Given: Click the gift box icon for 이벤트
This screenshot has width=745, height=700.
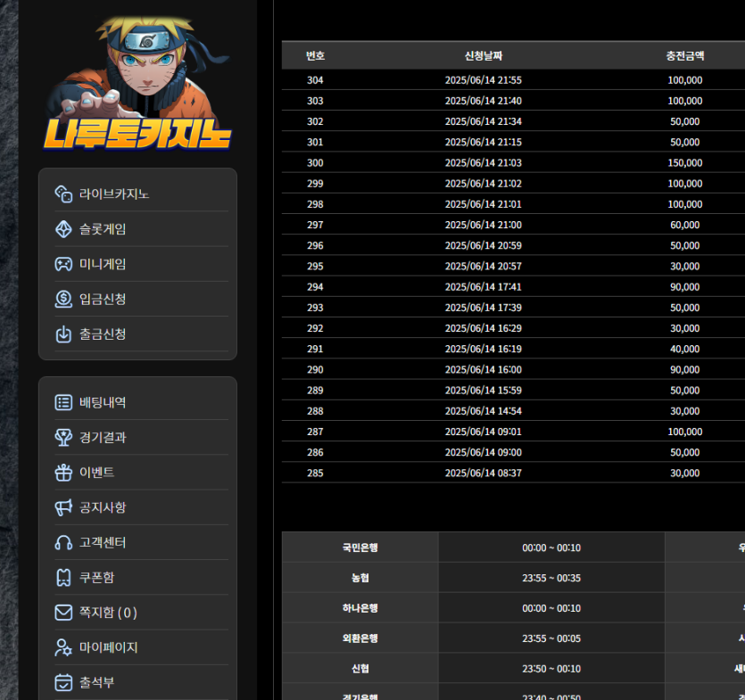Looking at the screenshot, I should pyautogui.click(x=63, y=473).
